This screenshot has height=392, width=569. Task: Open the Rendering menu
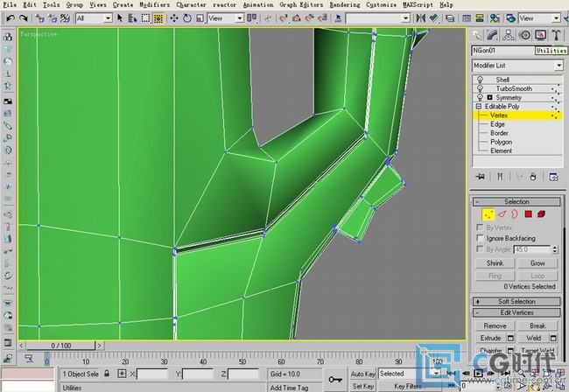(x=345, y=4)
